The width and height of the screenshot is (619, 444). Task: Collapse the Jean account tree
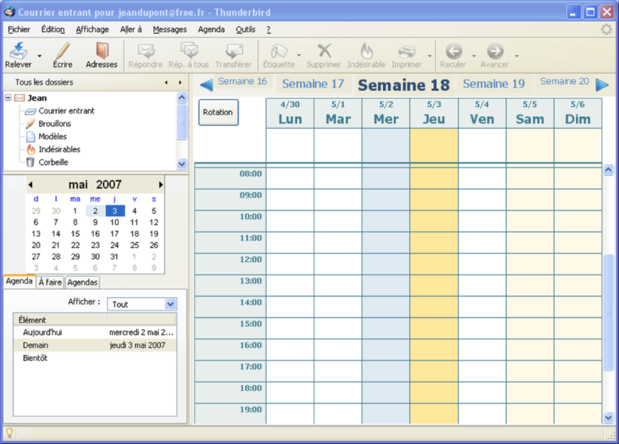(8, 98)
